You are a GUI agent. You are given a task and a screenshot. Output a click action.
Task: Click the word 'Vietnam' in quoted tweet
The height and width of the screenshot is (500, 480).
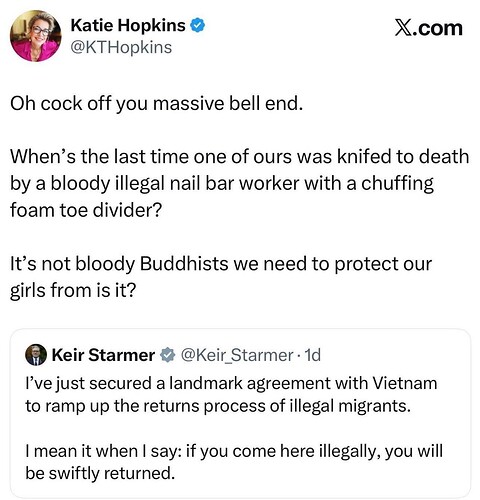404,383
